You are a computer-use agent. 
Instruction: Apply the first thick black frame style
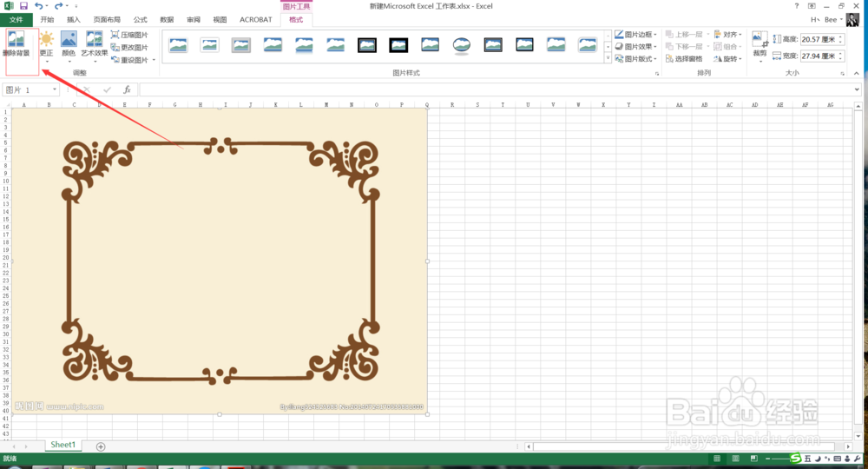(x=367, y=45)
